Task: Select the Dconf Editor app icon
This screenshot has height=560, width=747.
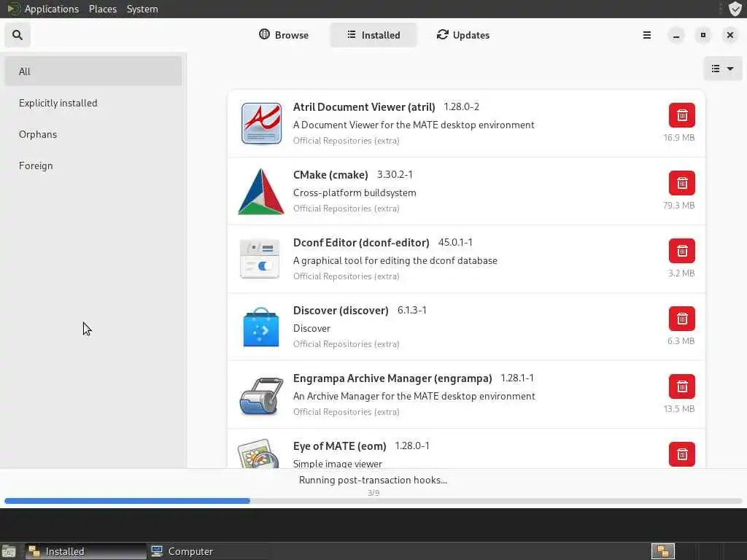Action: 260,259
